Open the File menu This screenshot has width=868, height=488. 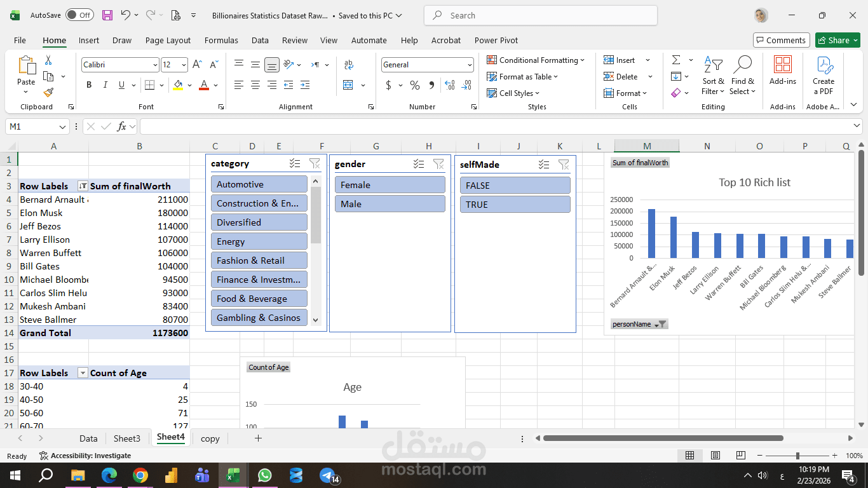click(x=20, y=40)
